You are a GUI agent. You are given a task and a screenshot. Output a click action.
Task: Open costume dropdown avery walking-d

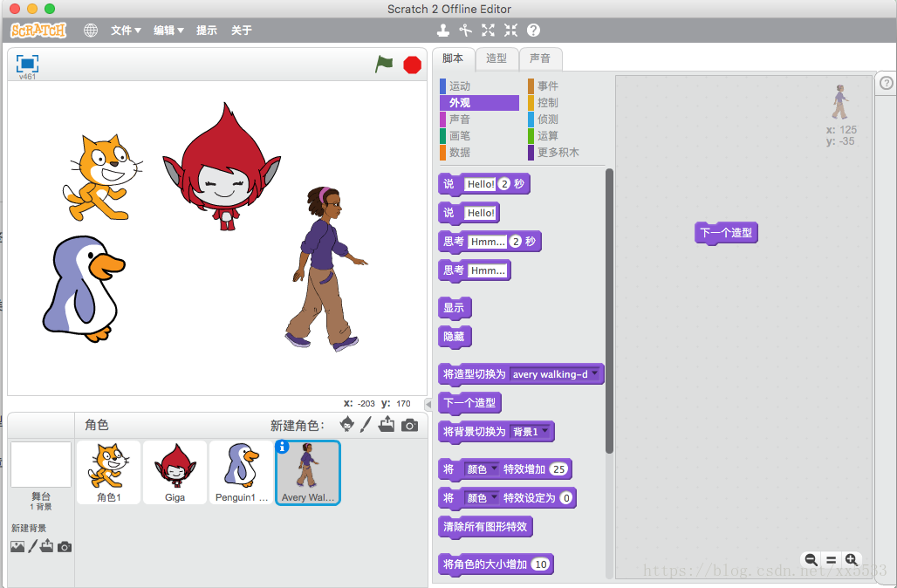click(x=555, y=374)
